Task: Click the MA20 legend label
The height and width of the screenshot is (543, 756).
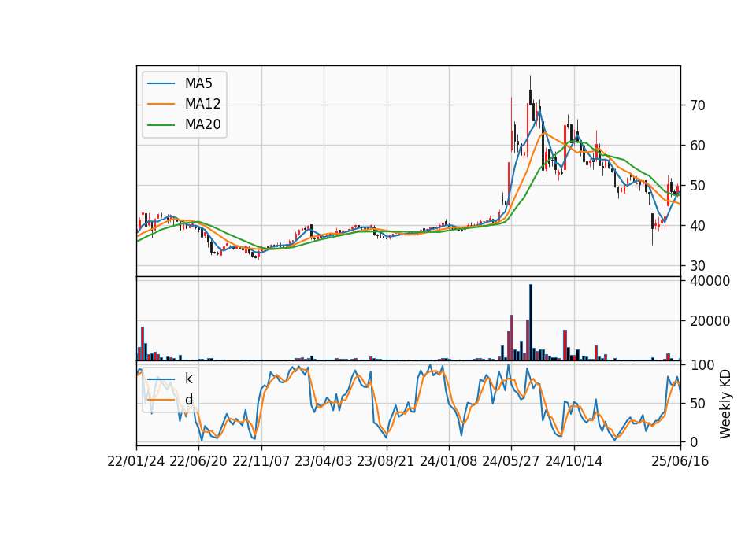Action: [x=202, y=124]
